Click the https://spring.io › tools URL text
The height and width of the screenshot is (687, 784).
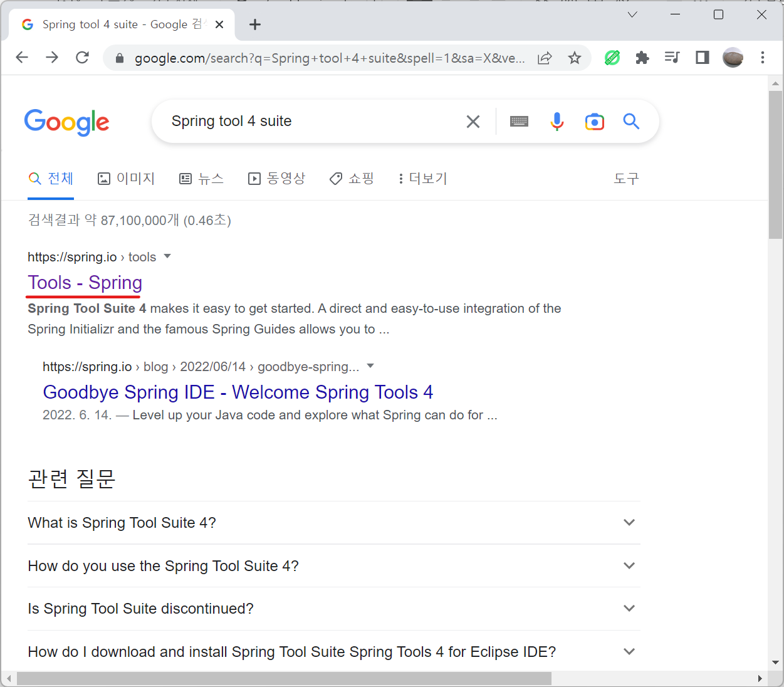tap(92, 257)
